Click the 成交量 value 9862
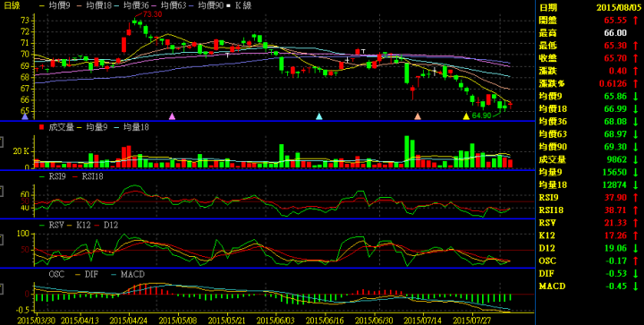 (x=618, y=160)
